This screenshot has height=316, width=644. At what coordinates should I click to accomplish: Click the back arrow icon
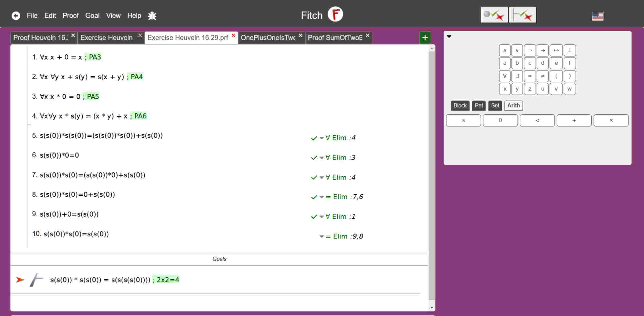(16, 16)
